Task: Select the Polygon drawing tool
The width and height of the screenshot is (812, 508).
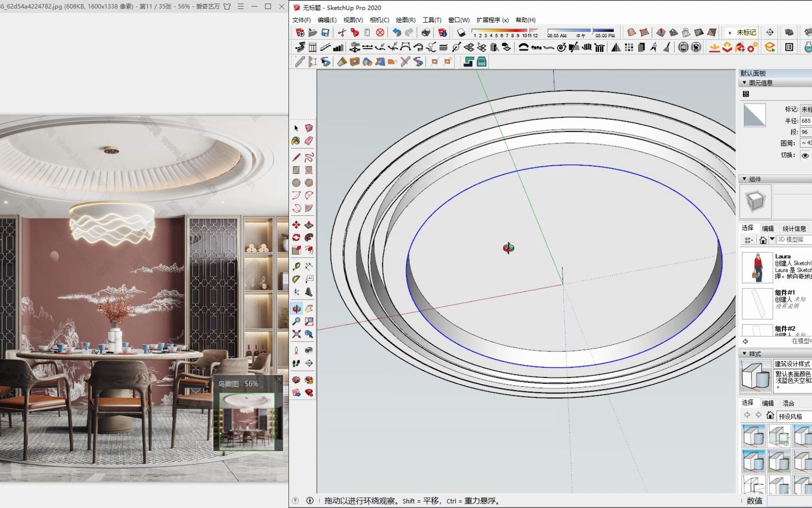Action: coord(309,183)
